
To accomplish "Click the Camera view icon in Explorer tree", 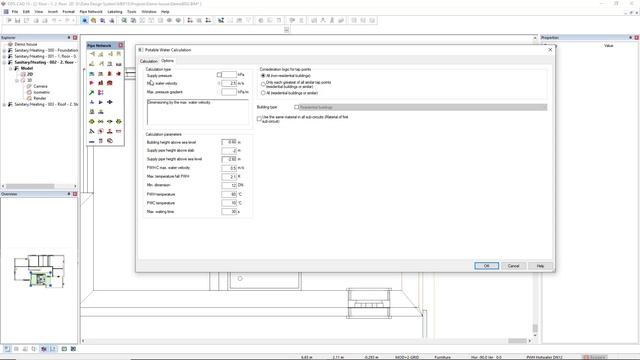I will pos(29,87).
